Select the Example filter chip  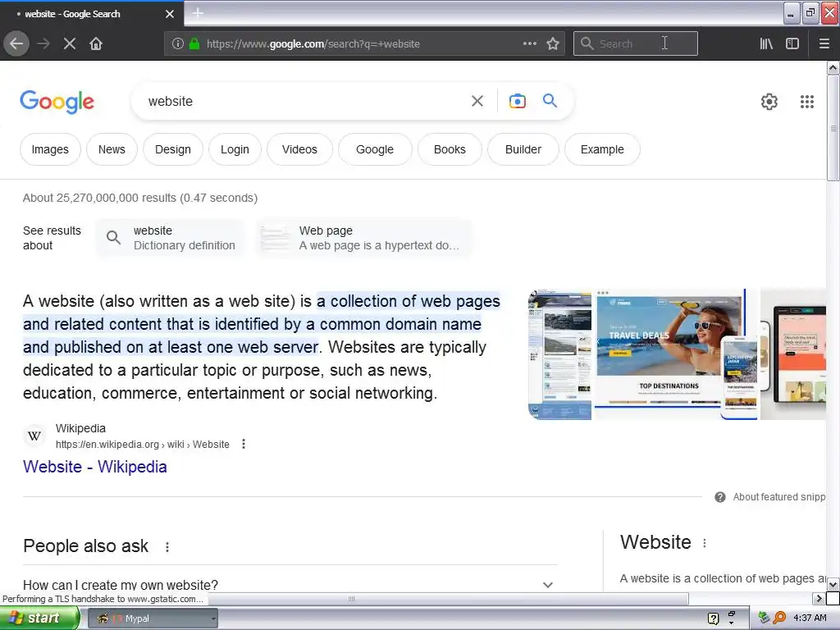pos(602,149)
